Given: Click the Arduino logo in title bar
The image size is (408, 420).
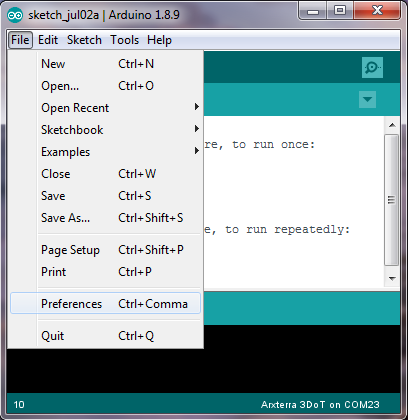Looking at the screenshot, I should pyautogui.click(x=15, y=15).
